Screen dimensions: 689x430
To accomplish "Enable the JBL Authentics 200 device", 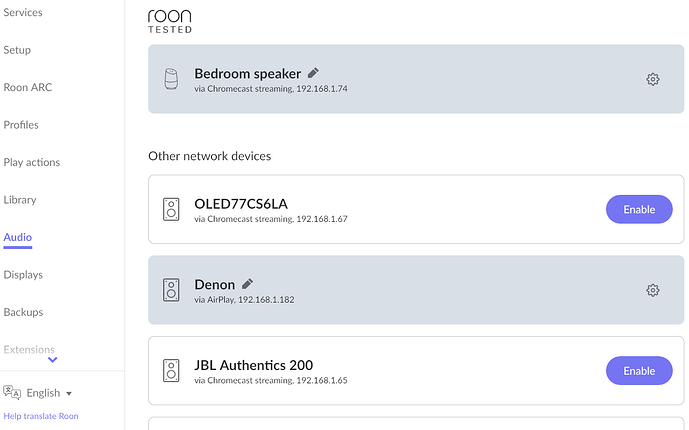I will tap(639, 370).
